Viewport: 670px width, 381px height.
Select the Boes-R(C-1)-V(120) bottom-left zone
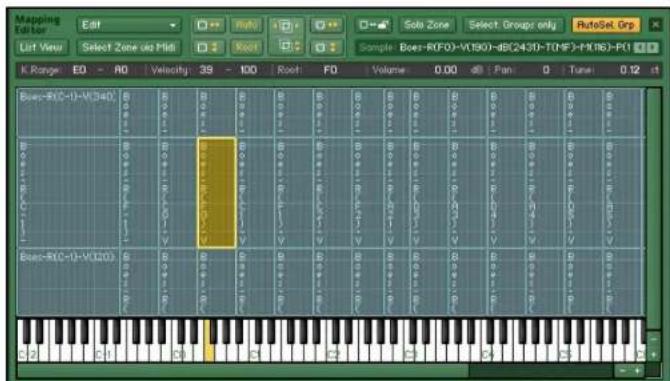(68, 282)
